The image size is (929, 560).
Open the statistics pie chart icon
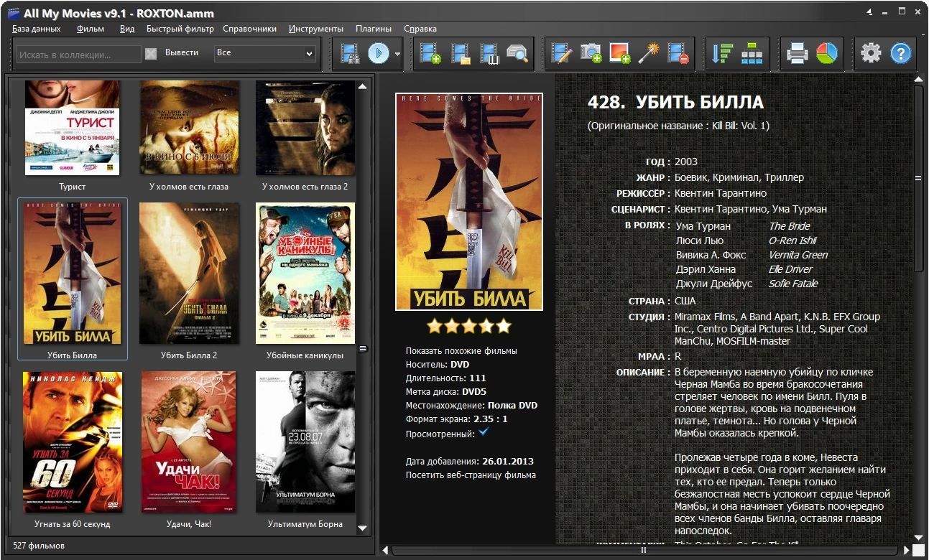pyautogui.click(x=827, y=53)
